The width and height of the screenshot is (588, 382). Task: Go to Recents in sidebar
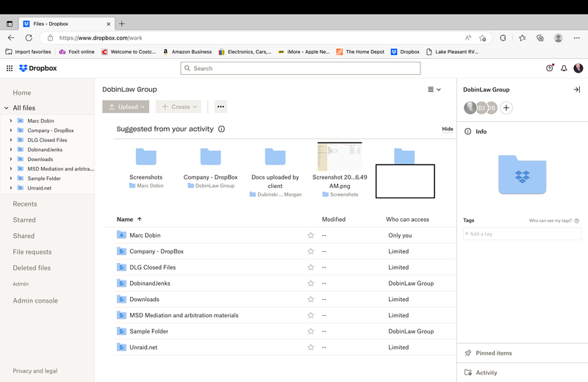(x=25, y=203)
